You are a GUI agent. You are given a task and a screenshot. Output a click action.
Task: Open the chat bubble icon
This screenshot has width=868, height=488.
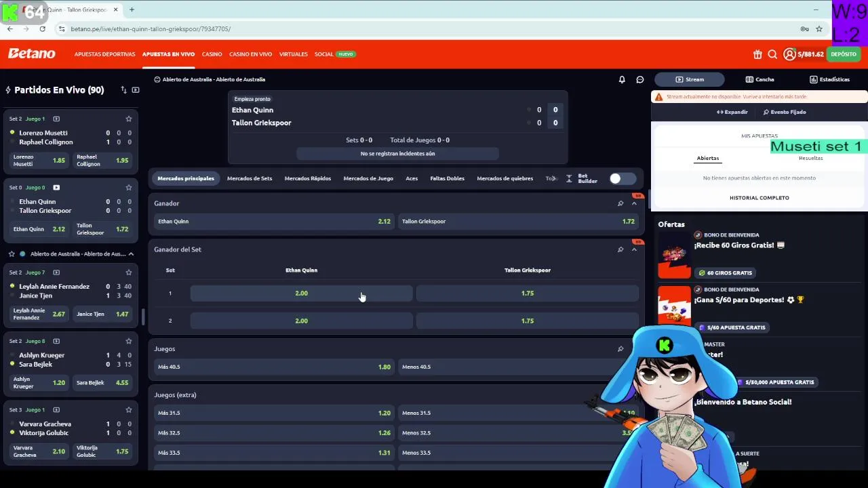click(x=639, y=79)
